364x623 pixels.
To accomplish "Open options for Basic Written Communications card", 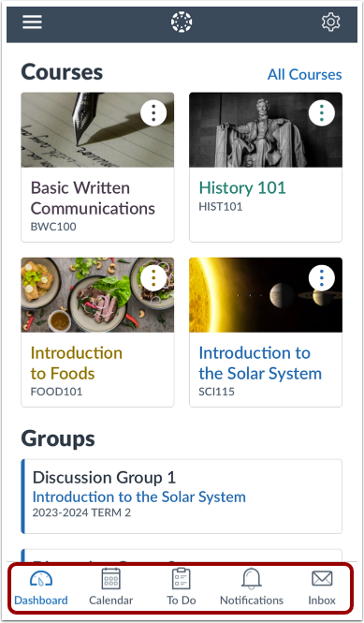I will click(x=153, y=113).
